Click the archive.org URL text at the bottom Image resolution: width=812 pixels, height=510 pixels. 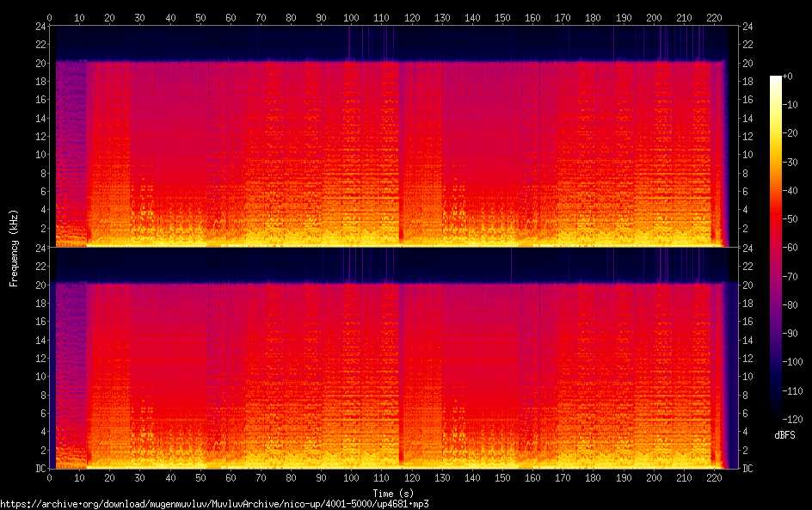[x=214, y=504]
